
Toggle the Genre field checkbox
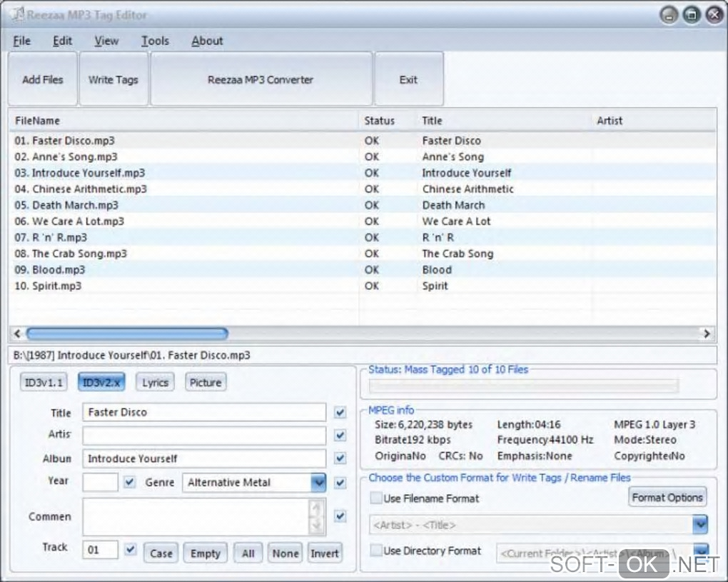(x=340, y=483)
